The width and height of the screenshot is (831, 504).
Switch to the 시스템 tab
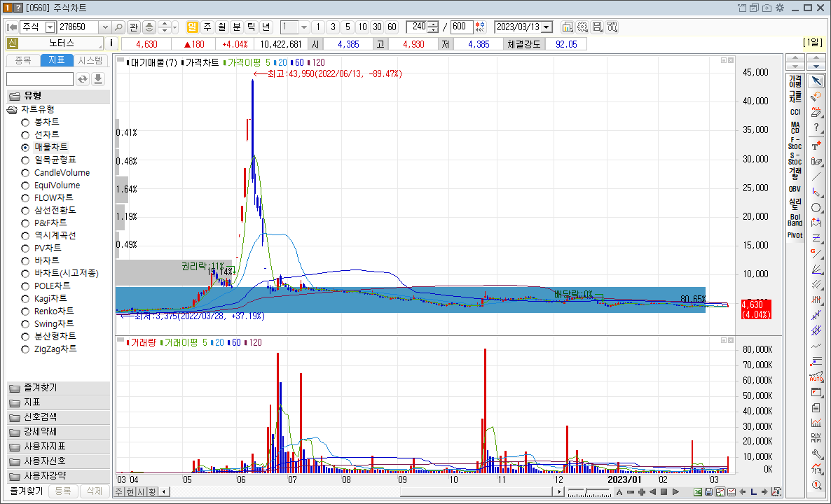[90, 60]
